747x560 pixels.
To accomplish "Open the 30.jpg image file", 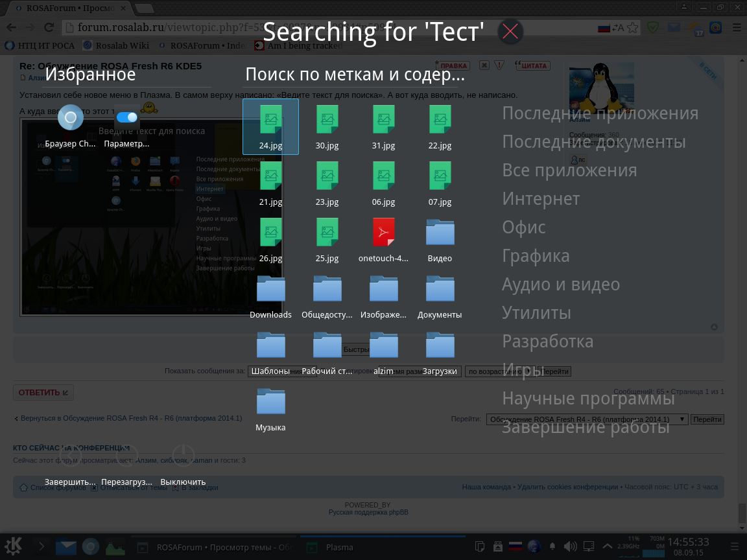I will click(327, 126).
